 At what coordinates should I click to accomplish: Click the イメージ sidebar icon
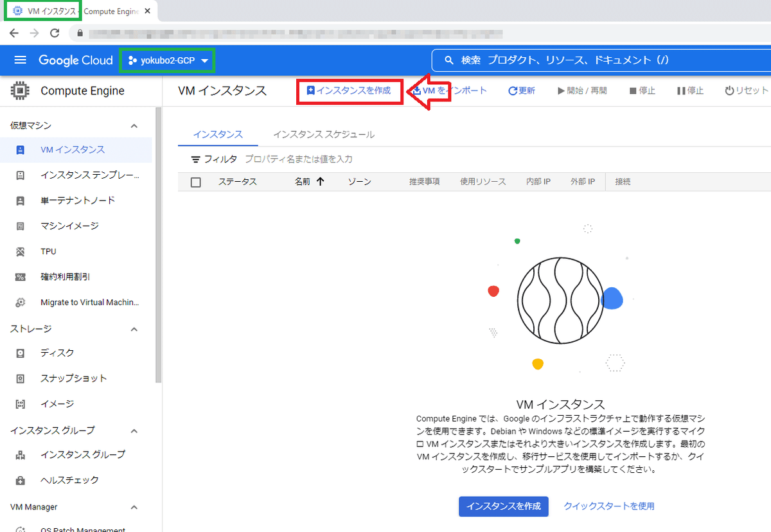point(20,404)
